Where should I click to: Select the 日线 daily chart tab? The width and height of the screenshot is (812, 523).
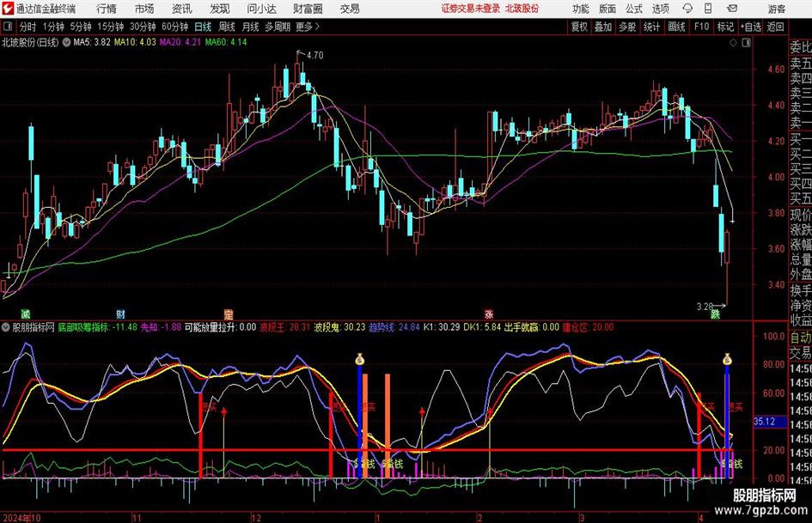click(203, 27)
